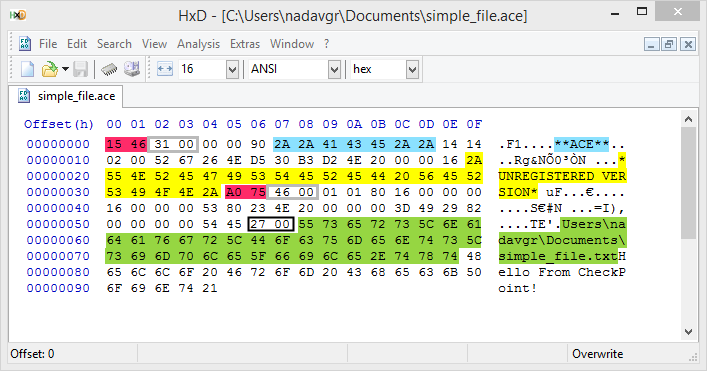Viewport: 707px width, 371px height.
Task: Open the bytes per row dropdown showing 16
Action: click(x=232, y=70)
